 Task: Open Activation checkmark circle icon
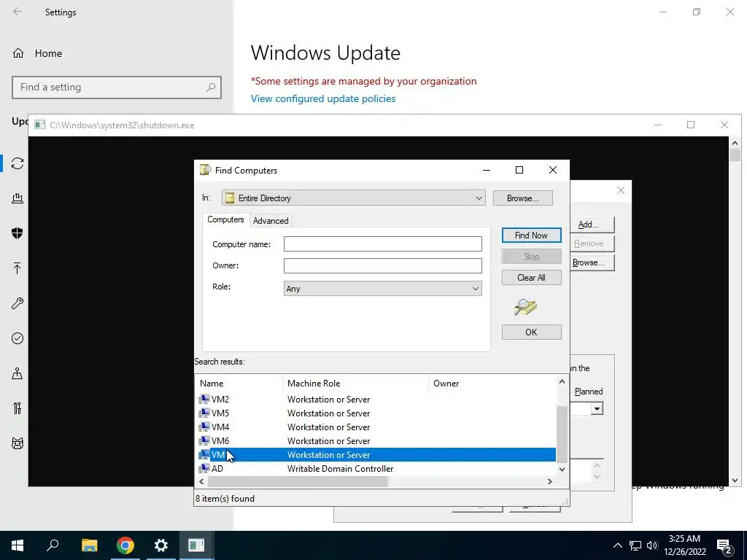tap(18, 338)
